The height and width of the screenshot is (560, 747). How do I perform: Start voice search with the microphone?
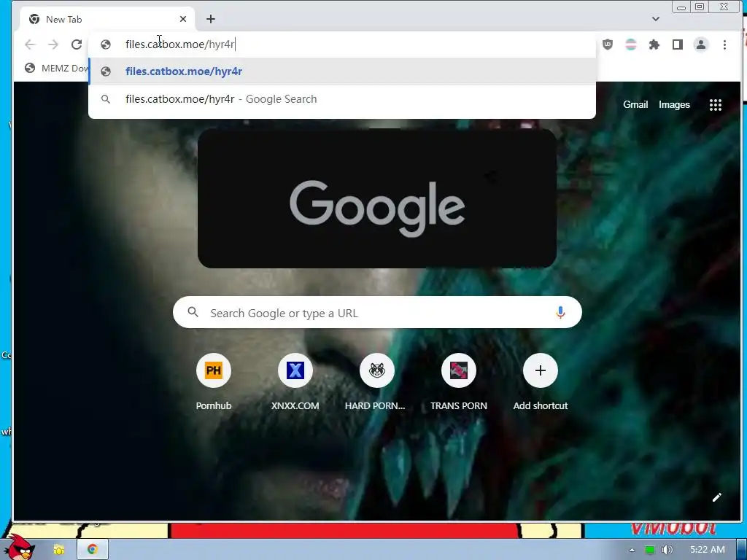(x=560, y=312)
